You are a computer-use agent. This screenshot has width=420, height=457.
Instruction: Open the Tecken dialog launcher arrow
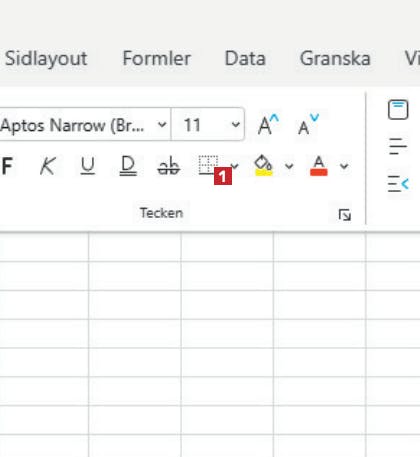344,215
